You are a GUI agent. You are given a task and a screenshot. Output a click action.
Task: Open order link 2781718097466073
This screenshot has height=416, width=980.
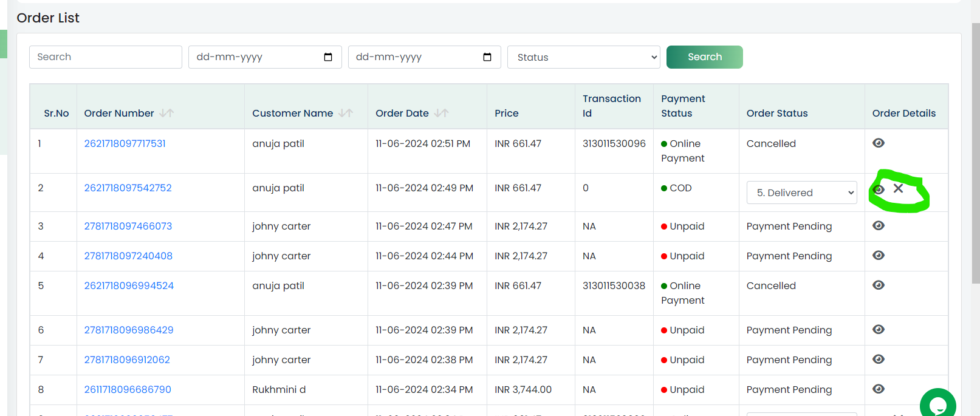pos(128,226)
